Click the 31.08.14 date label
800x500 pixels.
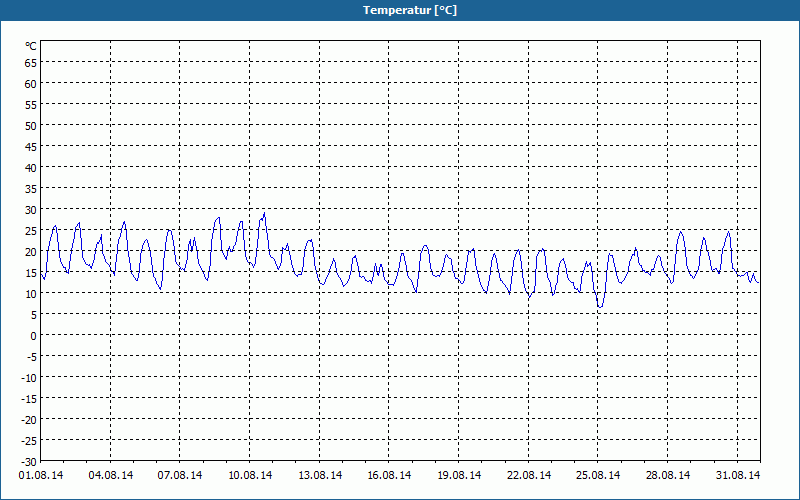[738, 475]
